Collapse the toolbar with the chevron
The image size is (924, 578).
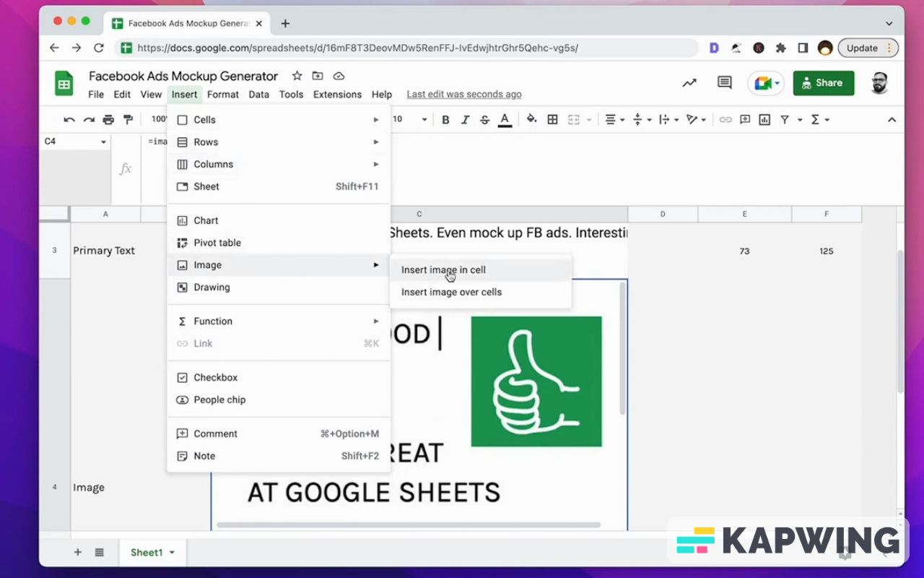(892, 120)
